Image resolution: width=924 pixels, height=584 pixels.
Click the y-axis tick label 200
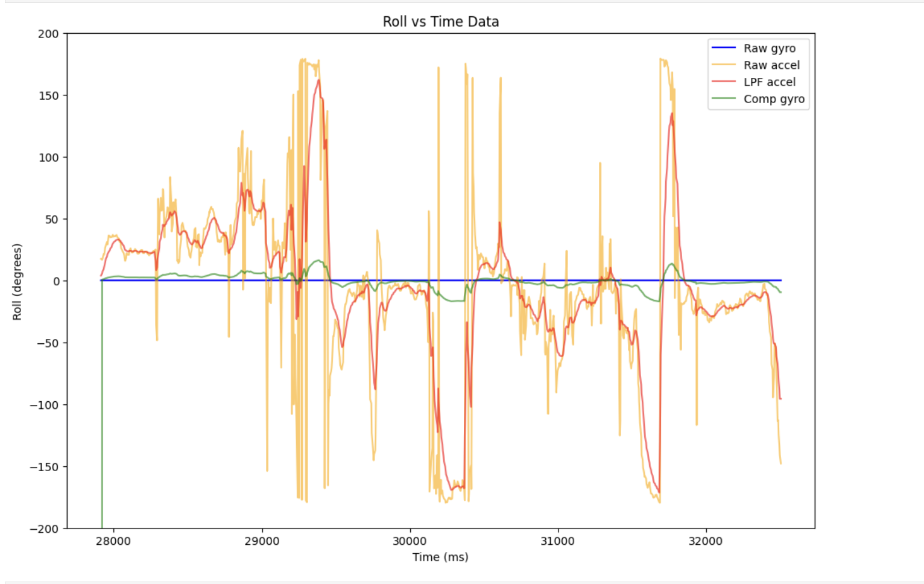[48, 34]
